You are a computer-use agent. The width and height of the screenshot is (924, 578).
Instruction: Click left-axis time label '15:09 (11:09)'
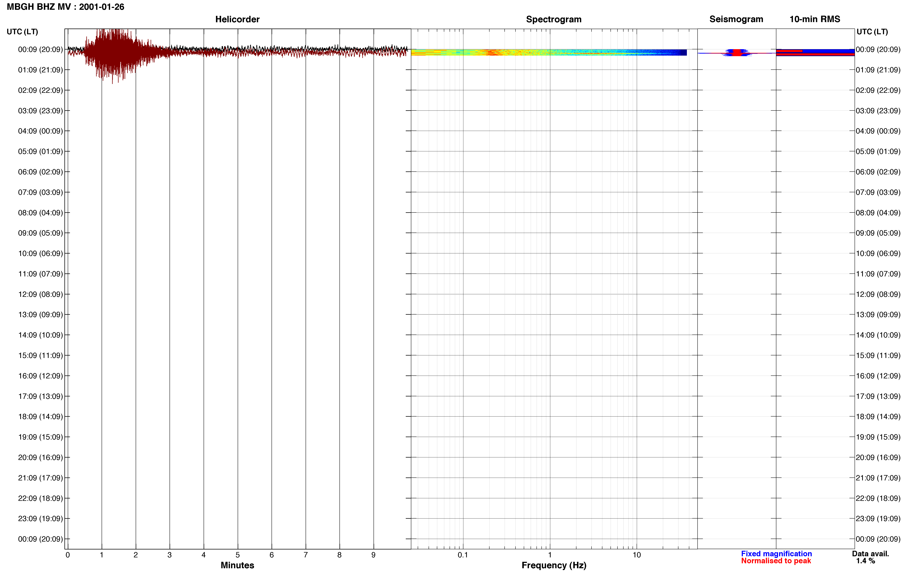(41, 356)
